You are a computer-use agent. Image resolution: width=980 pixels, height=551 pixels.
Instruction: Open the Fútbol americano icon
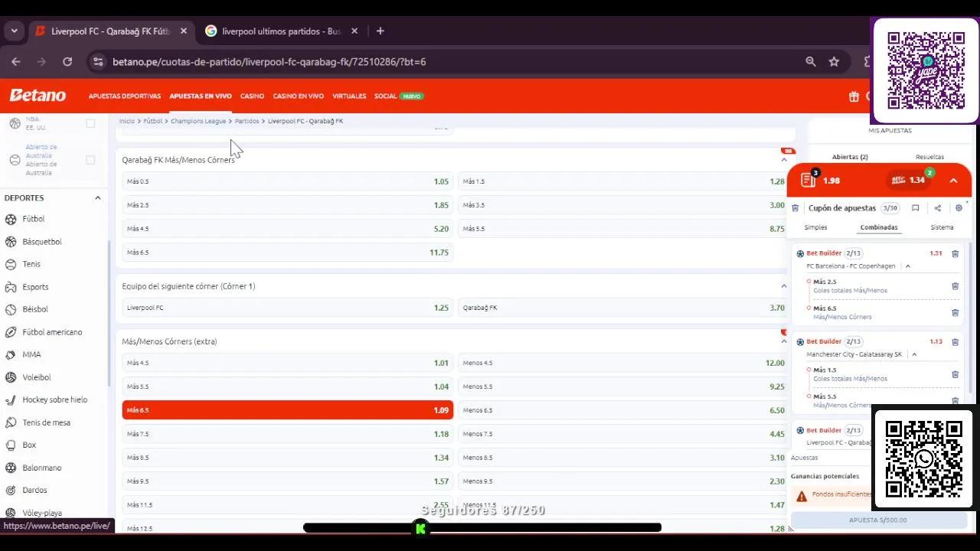click(x=11, y=332)
